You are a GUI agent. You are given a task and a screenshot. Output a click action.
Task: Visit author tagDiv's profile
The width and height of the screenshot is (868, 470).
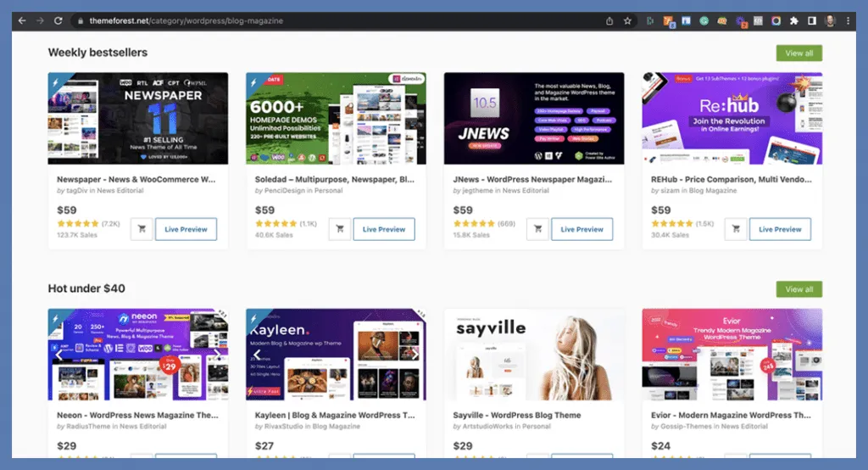(76, 191)
